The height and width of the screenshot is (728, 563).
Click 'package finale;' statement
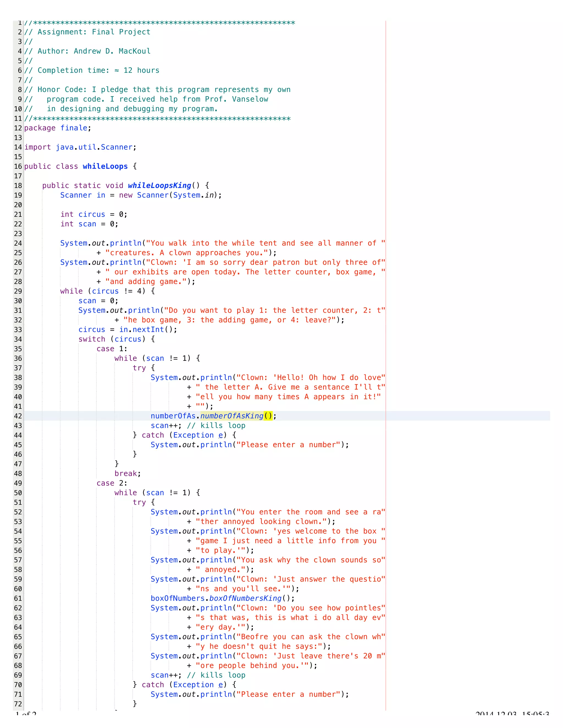[x=58, y=128]
